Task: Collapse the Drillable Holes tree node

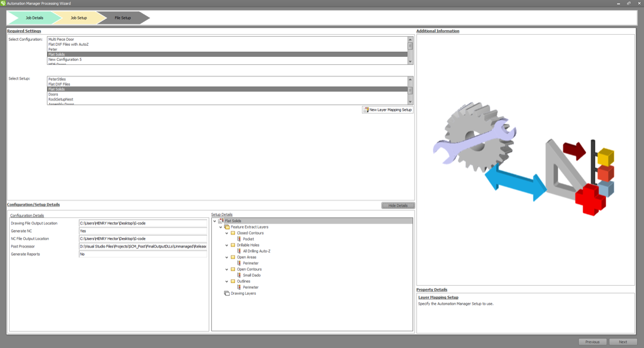Action: (226, 245)
